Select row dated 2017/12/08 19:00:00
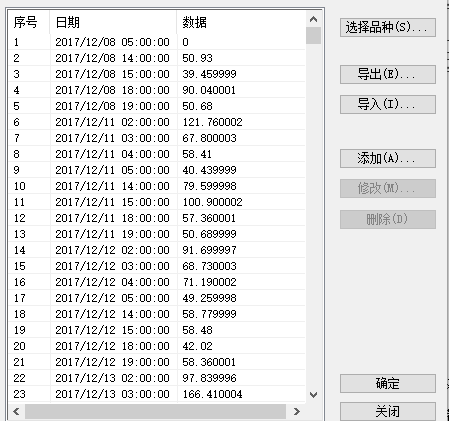The image size is (449, 421). pyautogui.click(x=157, y=106)
